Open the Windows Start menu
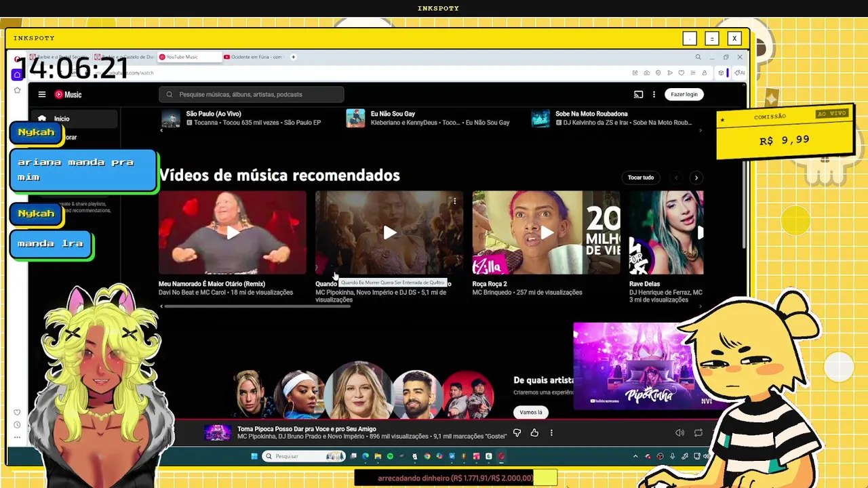The width and height of the screenshot is (868, 488). click(254, 456)
